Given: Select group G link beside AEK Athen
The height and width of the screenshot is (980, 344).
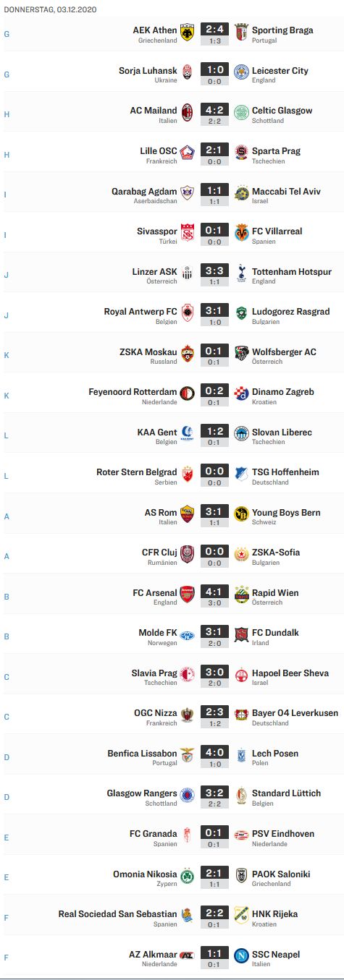Looking at the screenshot, I should pos(7,34).
